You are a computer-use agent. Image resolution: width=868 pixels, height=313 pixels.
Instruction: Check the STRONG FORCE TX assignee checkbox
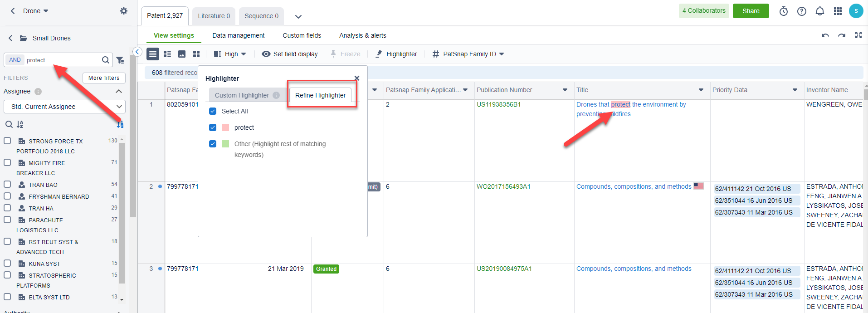click(x=7, y=141)
